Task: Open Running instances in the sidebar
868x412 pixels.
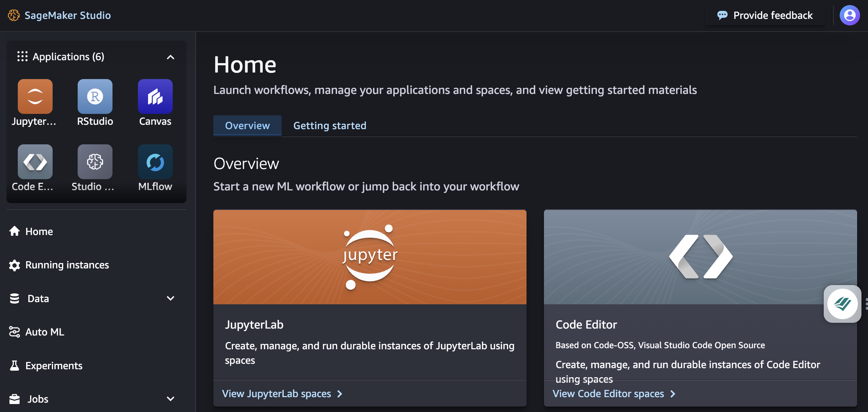Action: point(67,265)
